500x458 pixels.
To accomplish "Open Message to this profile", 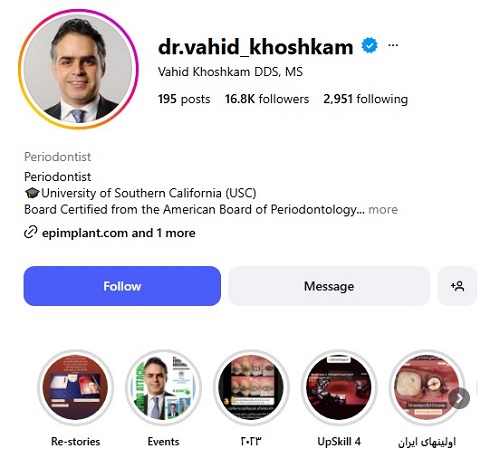I will (329, 286).
